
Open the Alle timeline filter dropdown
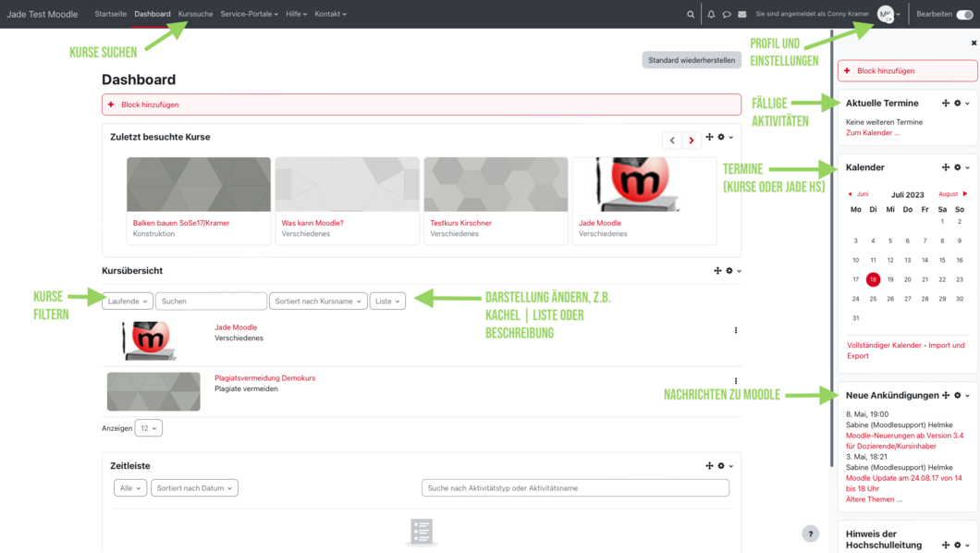click(130, 488)
